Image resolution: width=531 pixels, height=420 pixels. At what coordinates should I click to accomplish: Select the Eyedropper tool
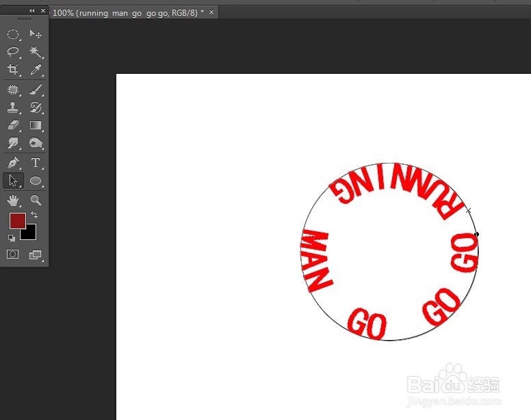click(36, 70)
